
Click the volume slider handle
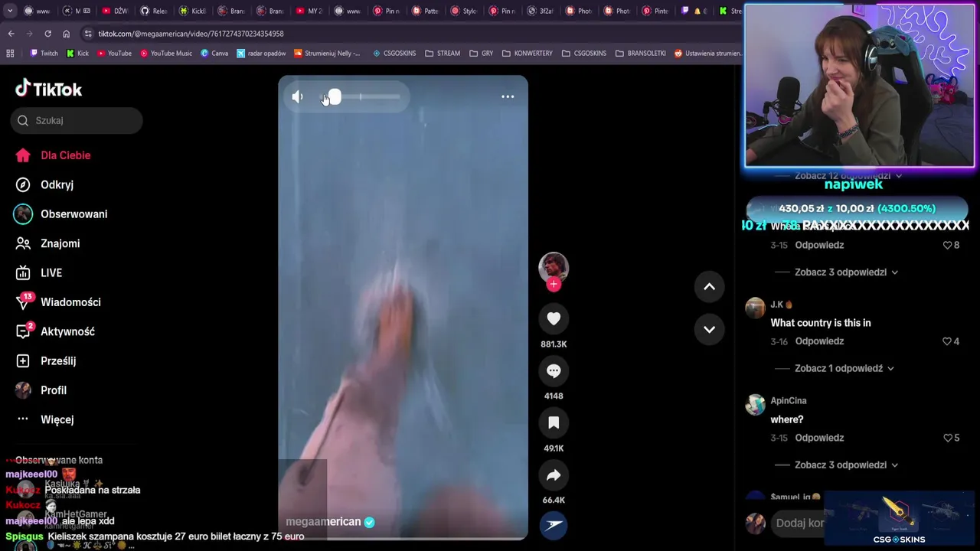(x=335, y=96)
